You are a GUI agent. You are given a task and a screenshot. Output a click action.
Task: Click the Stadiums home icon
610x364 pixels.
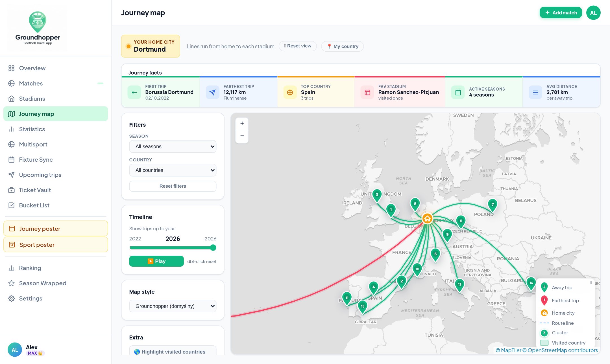tap(11, 99)
